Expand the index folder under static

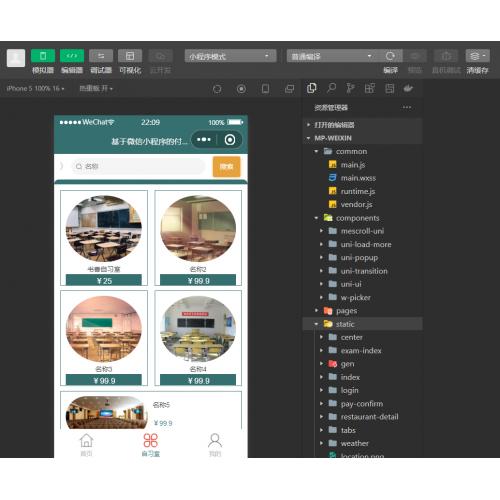point(363,377)
